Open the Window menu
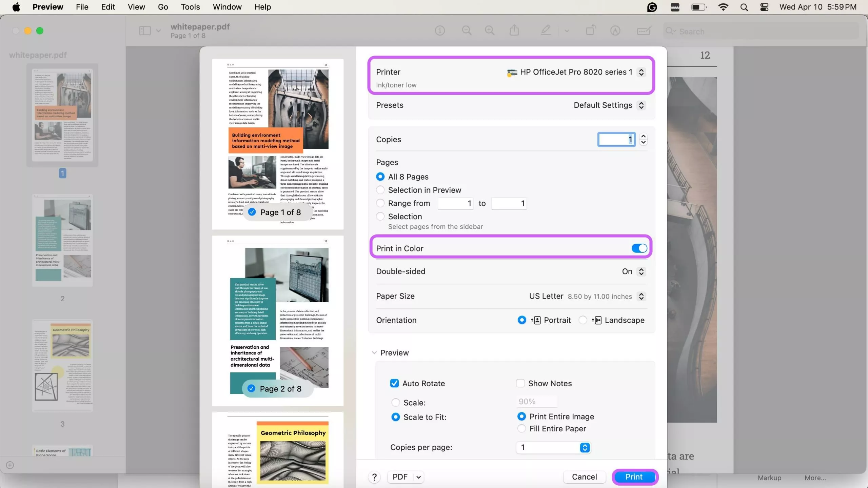Screen dimensions: 868x488 pyautogui.click(x=226, y=7)
